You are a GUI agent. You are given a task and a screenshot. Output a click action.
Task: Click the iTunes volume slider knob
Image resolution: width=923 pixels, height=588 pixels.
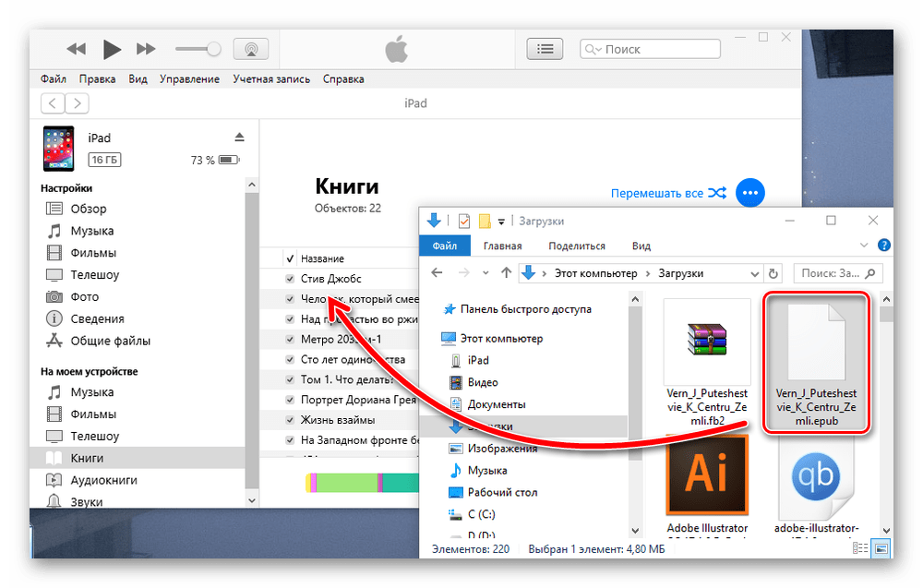point(214,49)
